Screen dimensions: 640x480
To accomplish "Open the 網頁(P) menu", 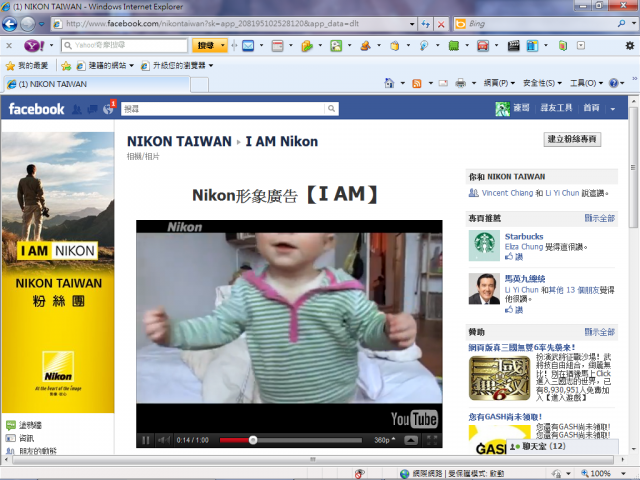I will [499, 83].
